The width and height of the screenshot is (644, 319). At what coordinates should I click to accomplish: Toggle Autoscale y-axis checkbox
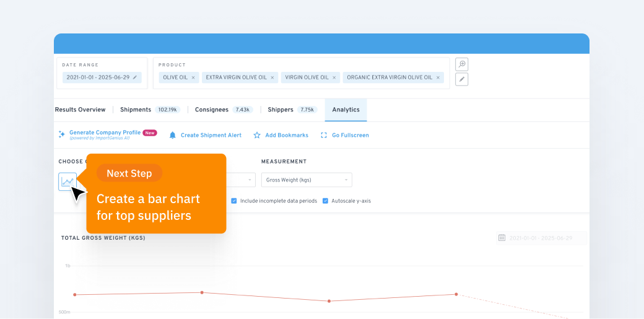click(x=325, y=201)
